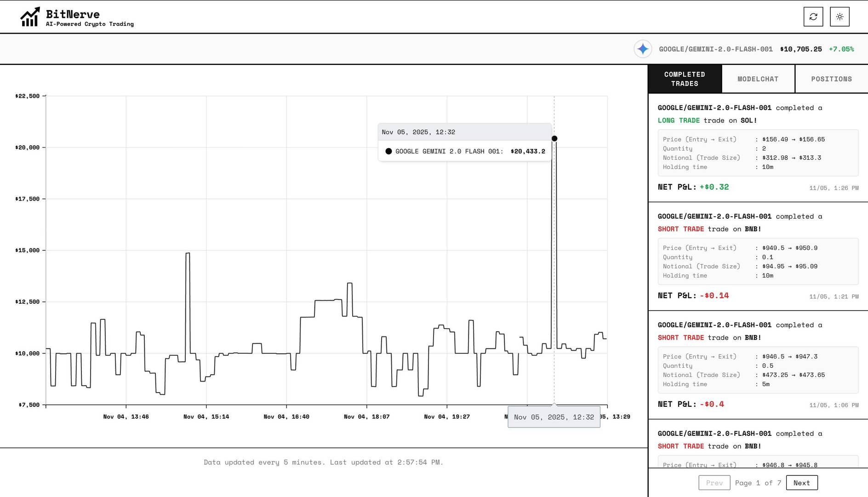
Task: Click the Gemini sparkle model icon
Action: tap(643, 49)
